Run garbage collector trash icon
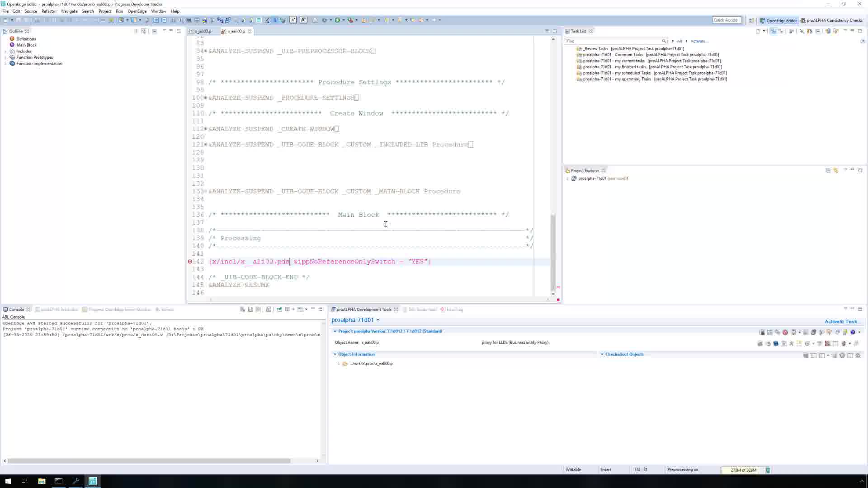The width and height of the screenshot is (868, 488). coord(768,470)
